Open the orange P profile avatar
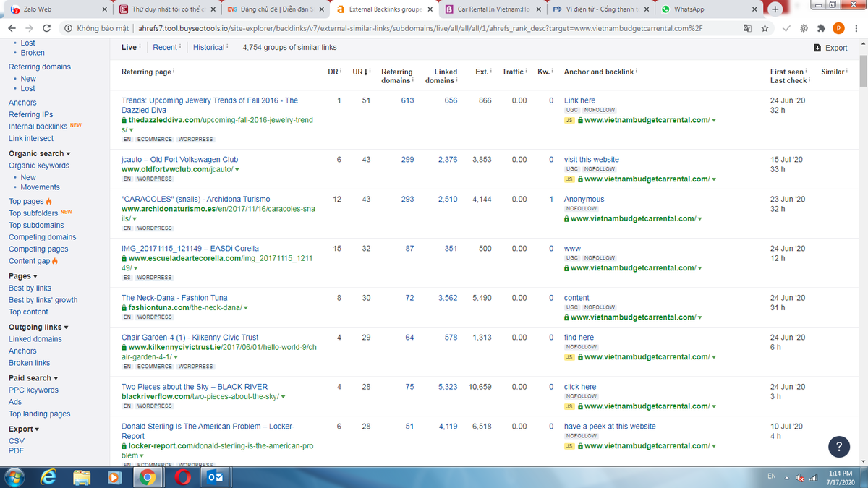 838,28
